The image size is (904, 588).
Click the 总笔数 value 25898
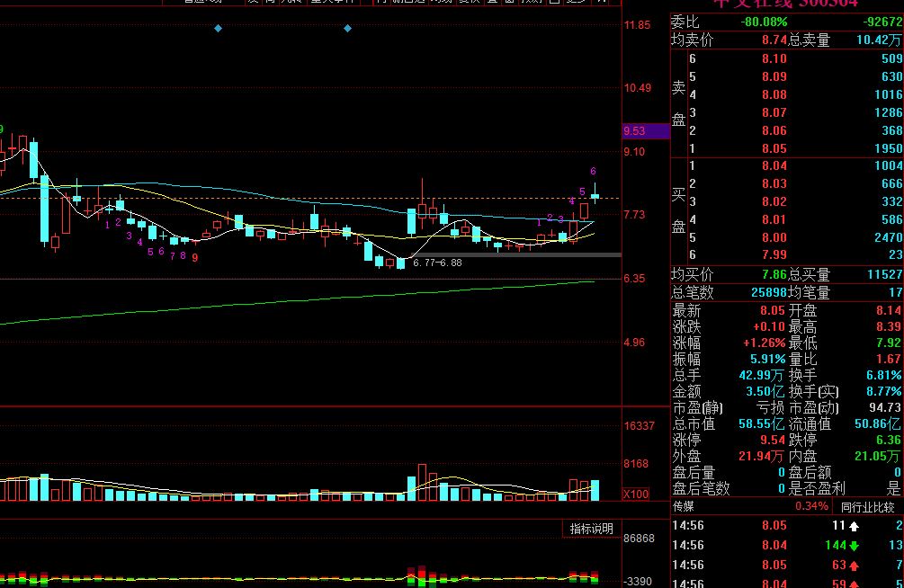(769, 293)
